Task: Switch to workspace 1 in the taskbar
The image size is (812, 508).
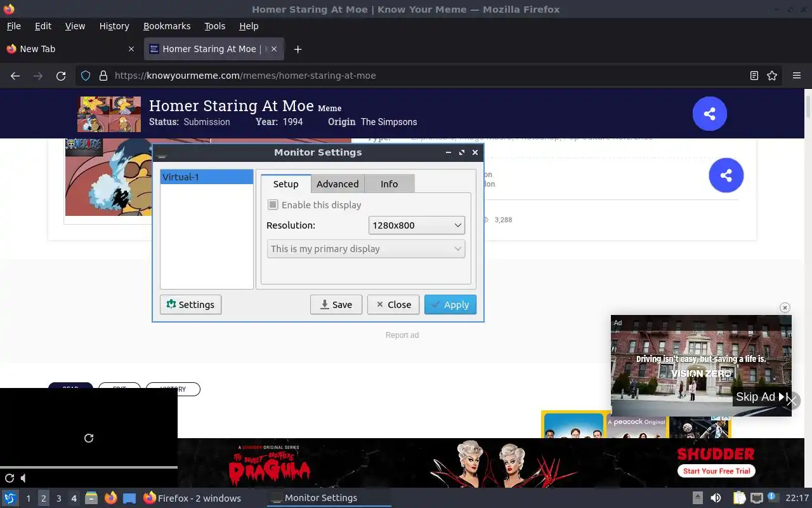Action: [x=28, y=498]
